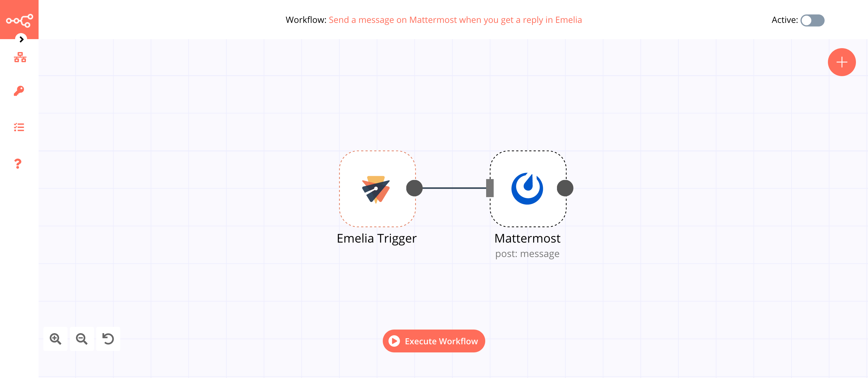Click the Emelia Trigger node icon
Image resolution: width=868 pixels, height=378 pixels.
376,188
